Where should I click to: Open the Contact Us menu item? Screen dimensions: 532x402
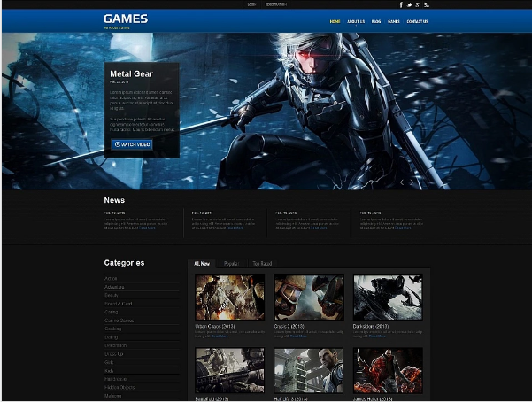pyautogui.click(x=417, y=21)
